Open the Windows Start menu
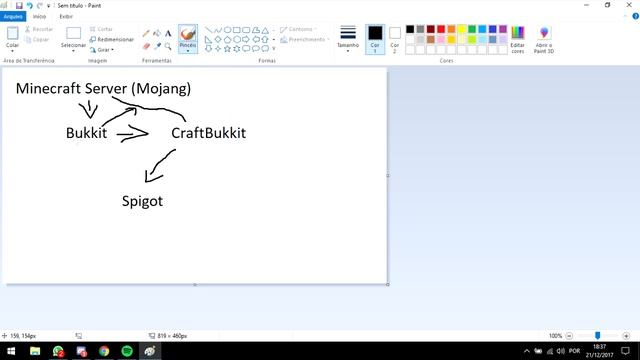The width and height of the screenshot is (640, 360). coord(11,351)
